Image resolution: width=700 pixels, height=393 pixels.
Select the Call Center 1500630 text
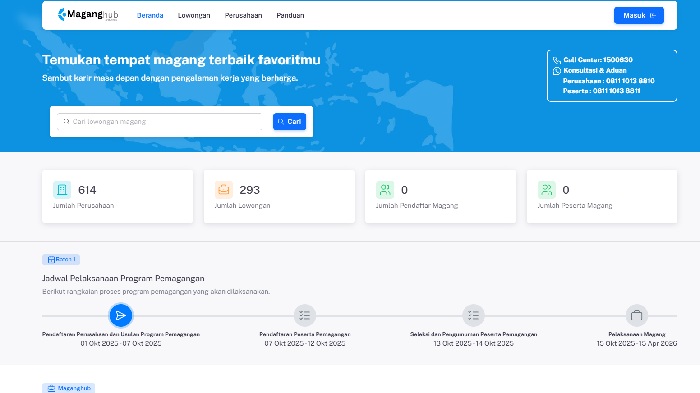tap(598, 60)
